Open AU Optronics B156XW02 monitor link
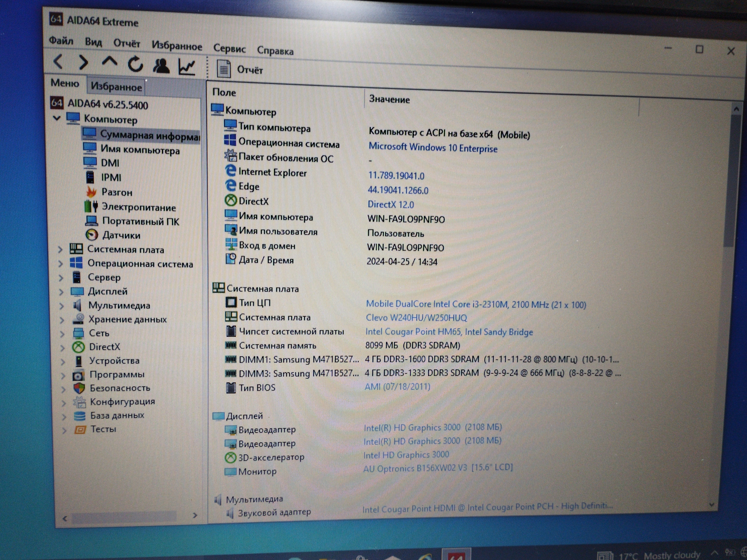Screen dimensions: 747x560 pos(438,468)
